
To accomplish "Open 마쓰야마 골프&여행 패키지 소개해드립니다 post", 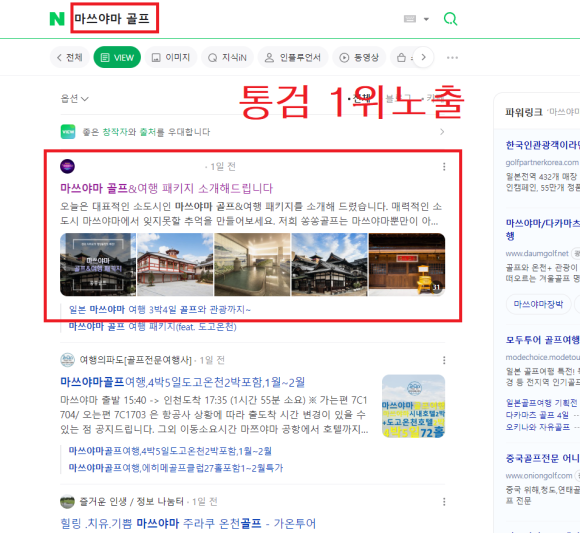I will coord(166,188).
